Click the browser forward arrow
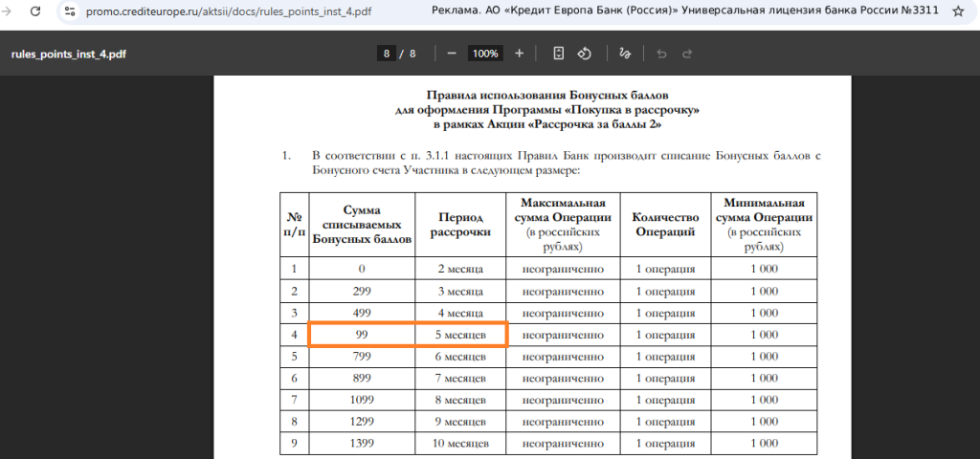The image size is (980, 459). tap(8, 11)
